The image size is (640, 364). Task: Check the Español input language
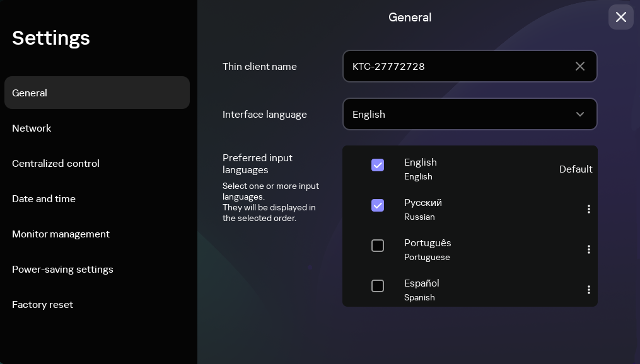tap(378, 286)
